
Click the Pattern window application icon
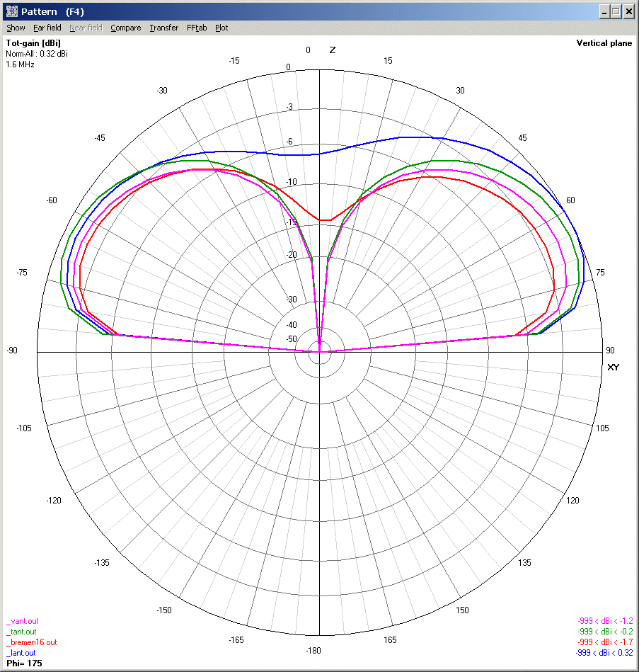(11, 11)
